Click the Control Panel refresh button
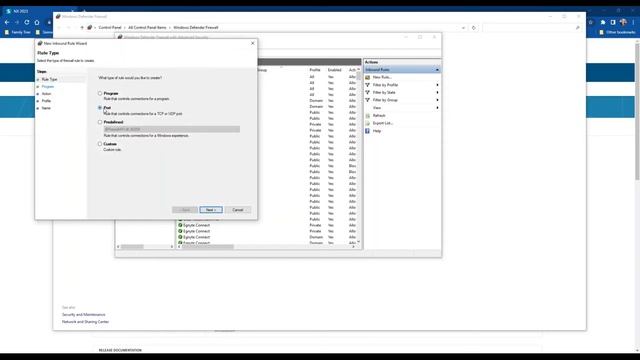 (x=473, y=28)
